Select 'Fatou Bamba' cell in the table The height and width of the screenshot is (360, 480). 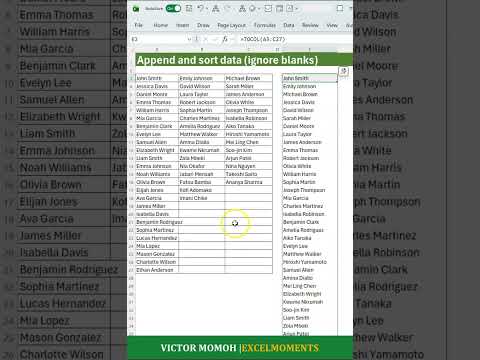tap(201, 182)
